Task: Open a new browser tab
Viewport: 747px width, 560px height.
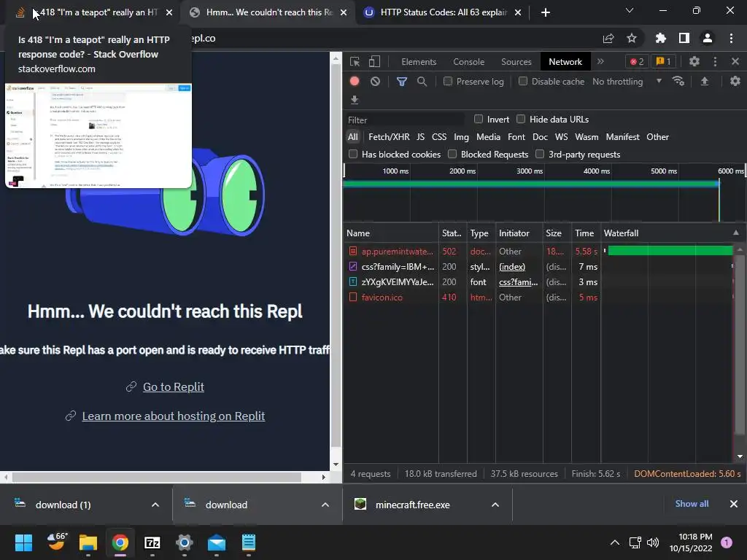Action: coord(546,12)
